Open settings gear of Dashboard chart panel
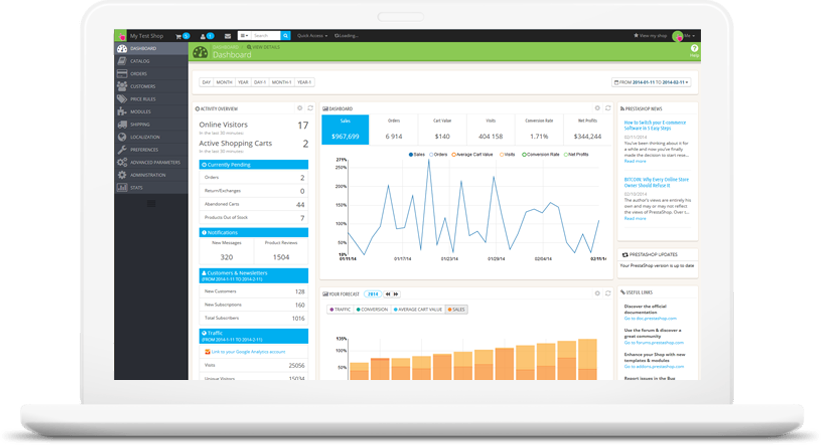821x445 pixels. tap(596, 108)
